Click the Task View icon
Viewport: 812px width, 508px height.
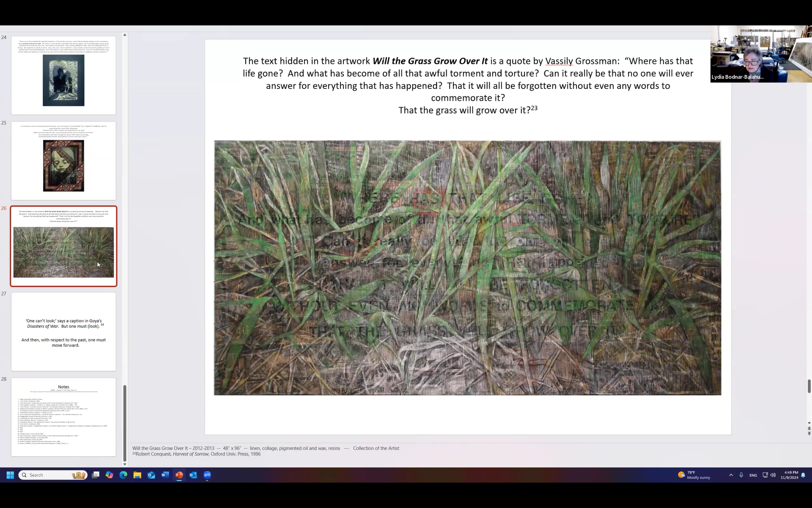tap(96, 475)
